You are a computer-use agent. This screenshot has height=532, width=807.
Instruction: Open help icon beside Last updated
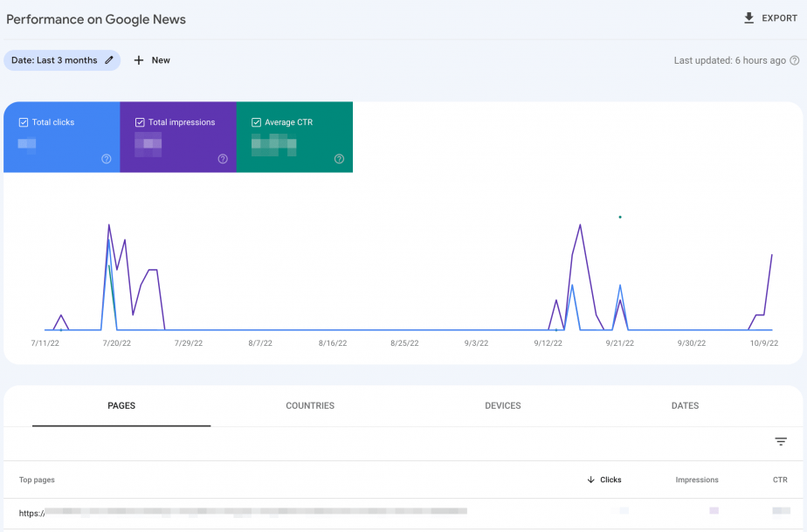(795, 60)
